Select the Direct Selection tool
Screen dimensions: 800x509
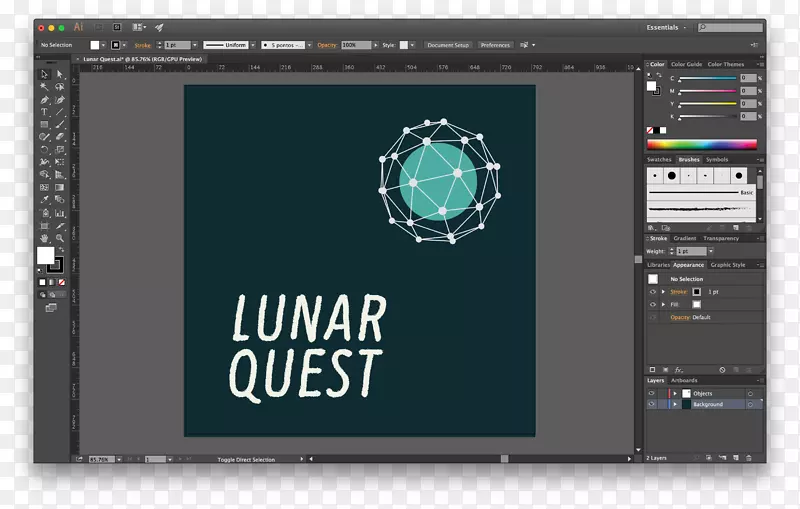coord(60,74)
